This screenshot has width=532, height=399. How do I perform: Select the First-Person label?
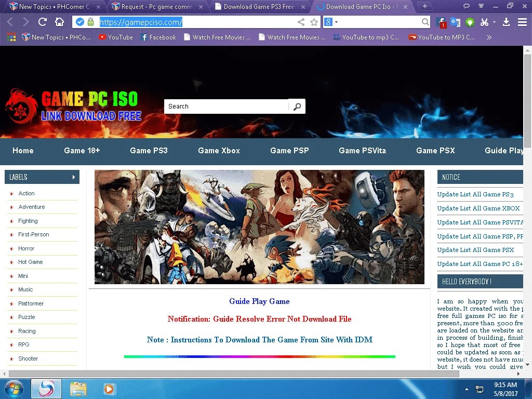click(x=34, y=234)
